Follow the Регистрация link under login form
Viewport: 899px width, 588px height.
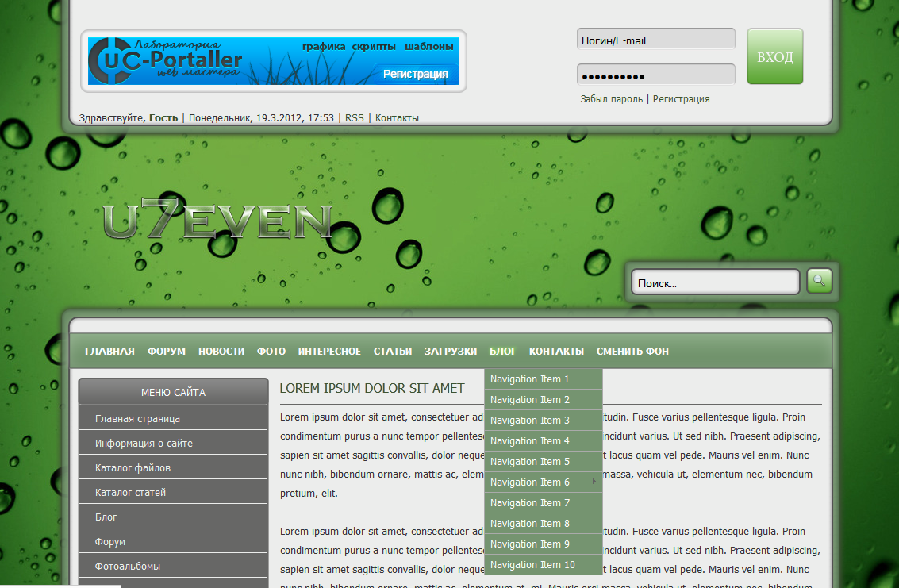681,99
